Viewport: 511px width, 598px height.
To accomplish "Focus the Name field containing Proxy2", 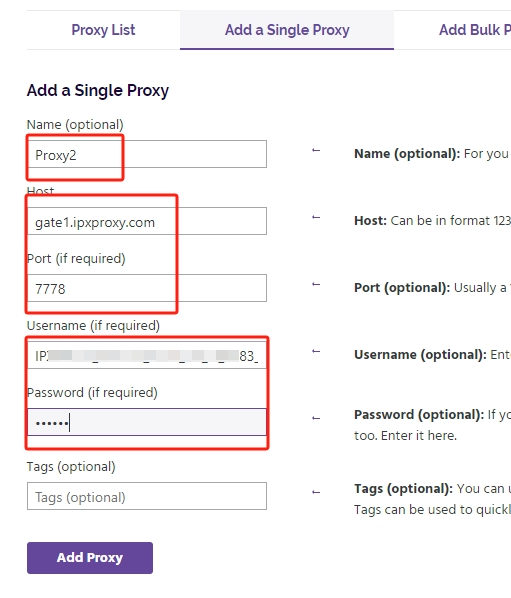I will [x=147, y=154].
